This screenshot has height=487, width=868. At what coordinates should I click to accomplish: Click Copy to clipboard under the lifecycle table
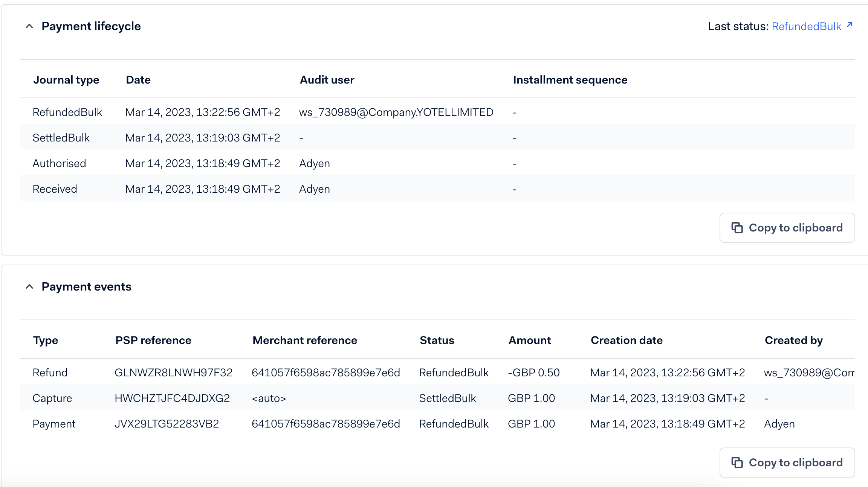[x=787, y=228]
